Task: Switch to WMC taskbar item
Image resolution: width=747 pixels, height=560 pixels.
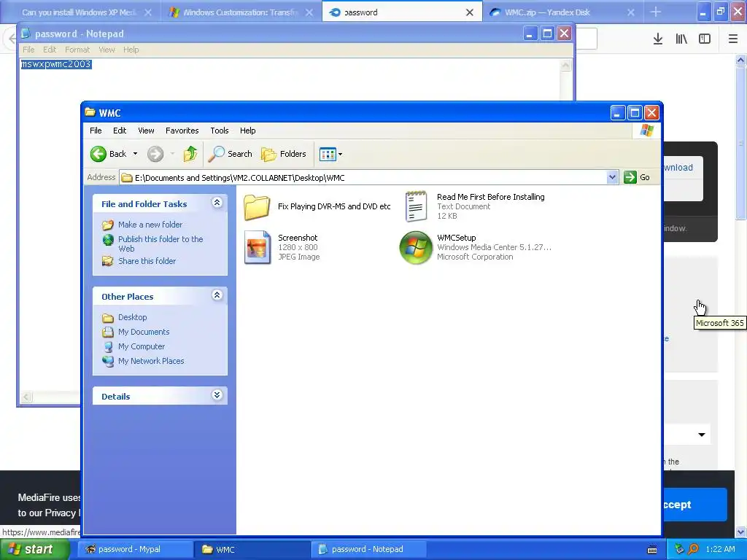Action: click(252, 549)
